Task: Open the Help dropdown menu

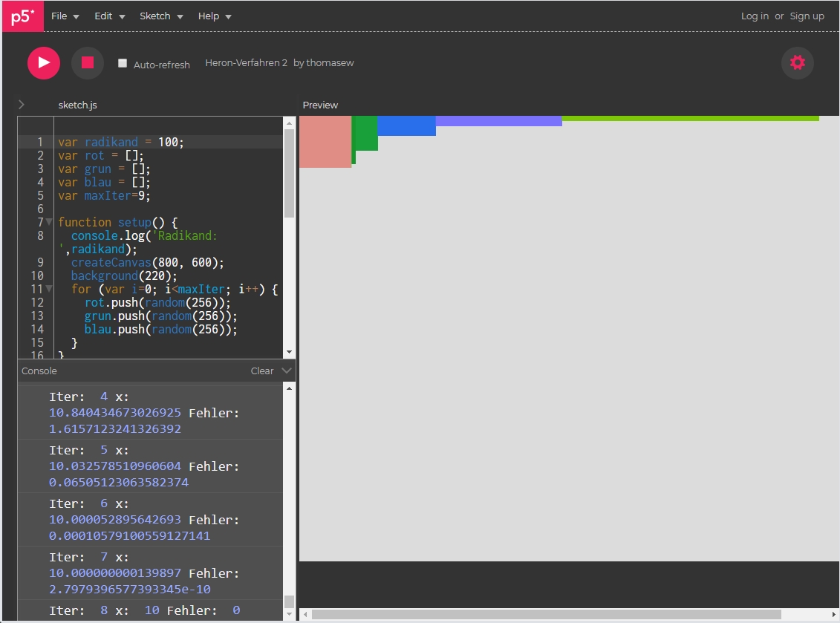Action: [215, 16]
